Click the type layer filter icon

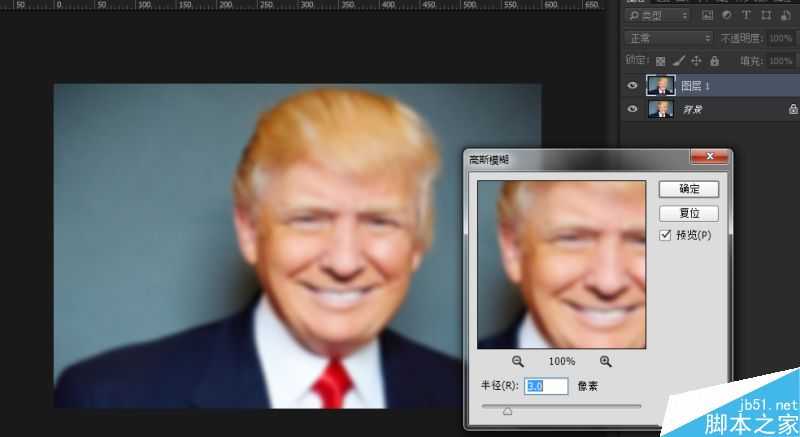point(746,16)
